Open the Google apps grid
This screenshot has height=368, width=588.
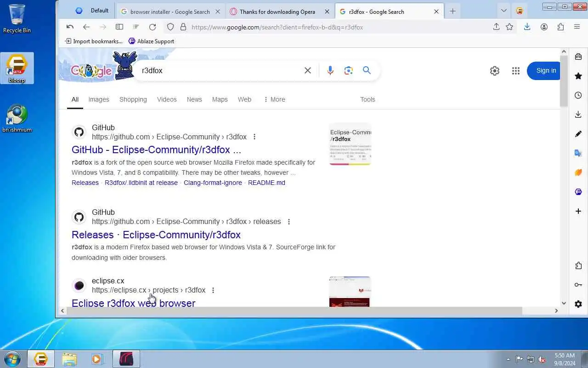point(516,71)
